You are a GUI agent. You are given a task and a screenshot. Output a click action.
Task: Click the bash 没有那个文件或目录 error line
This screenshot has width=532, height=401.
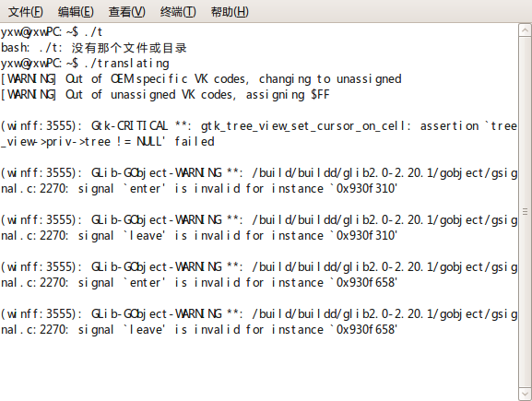(x=94, y=48)
